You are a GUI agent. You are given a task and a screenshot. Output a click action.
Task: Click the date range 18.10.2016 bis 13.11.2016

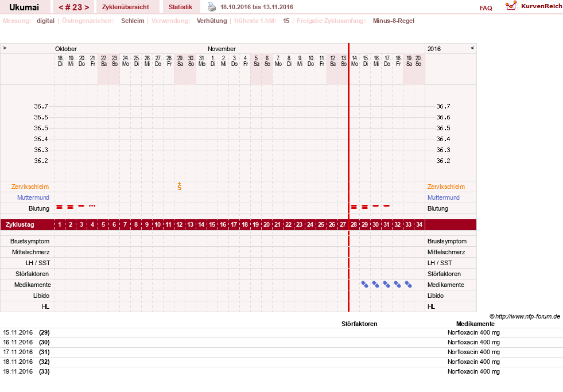click(257, 7)
